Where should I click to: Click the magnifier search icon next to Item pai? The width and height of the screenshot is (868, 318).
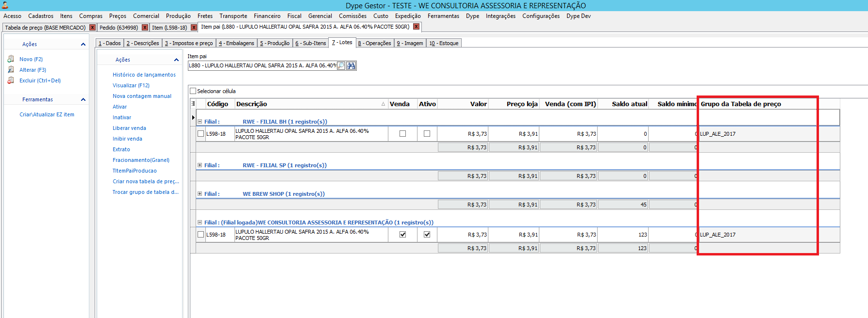(341, 65)
